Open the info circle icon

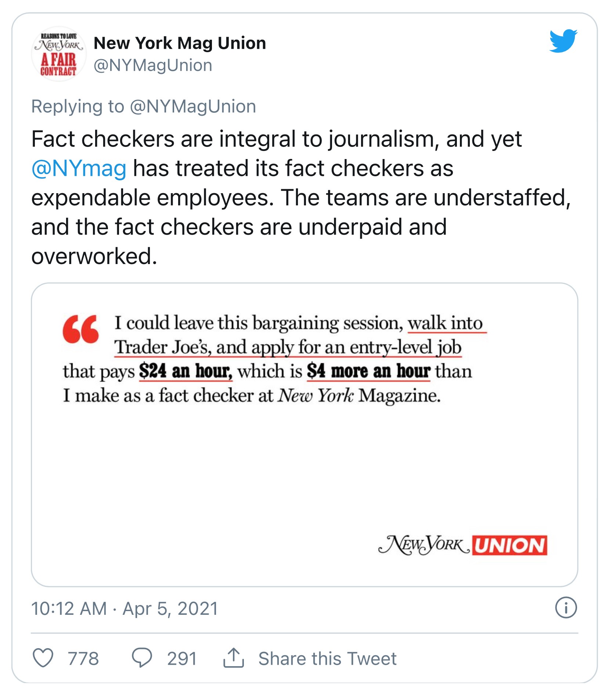(566, 608)
